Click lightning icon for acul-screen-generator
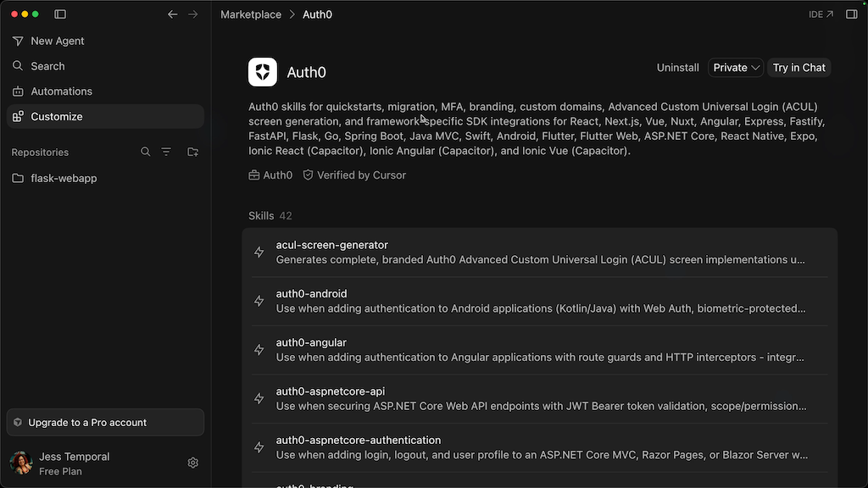868x488 pixels. pos(259,252)
